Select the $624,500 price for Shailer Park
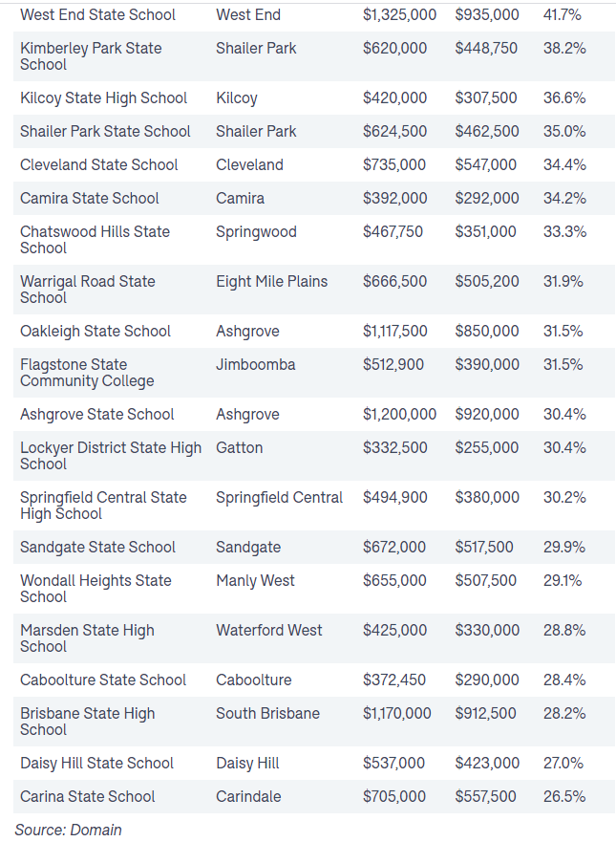 click(x=395, y=132)
